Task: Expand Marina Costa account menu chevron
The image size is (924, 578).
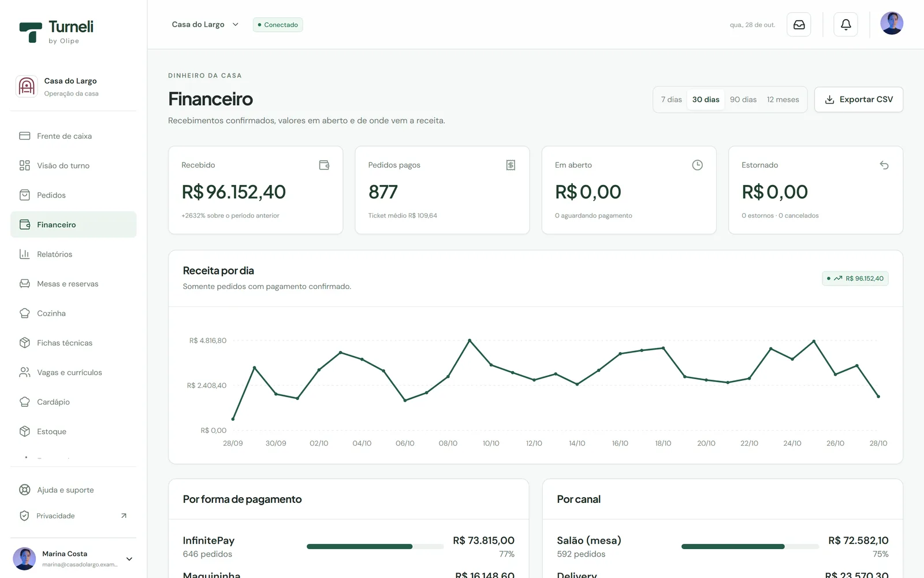Action: (129, 559)
